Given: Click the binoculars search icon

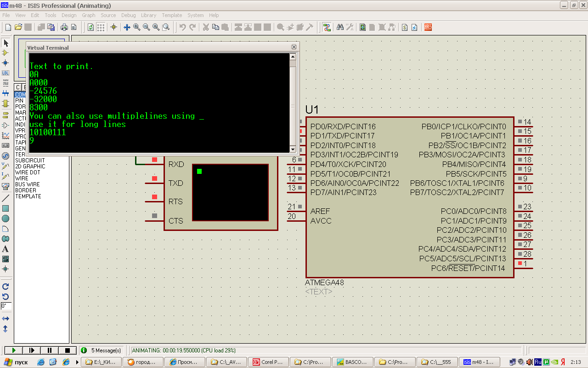Looking at the screenshot, I should coord(340,27).
